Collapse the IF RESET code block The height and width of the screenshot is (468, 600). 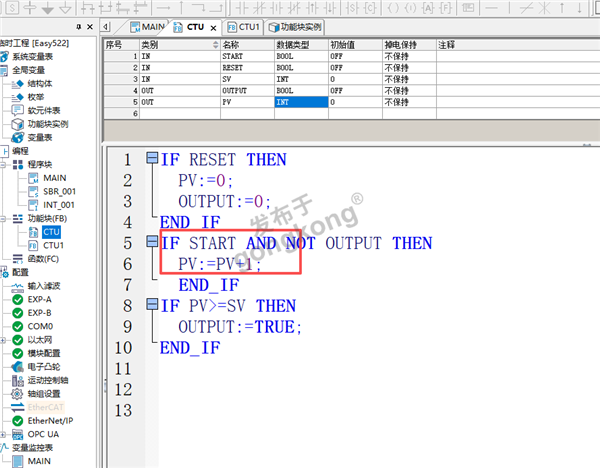(x=151, y=160)
